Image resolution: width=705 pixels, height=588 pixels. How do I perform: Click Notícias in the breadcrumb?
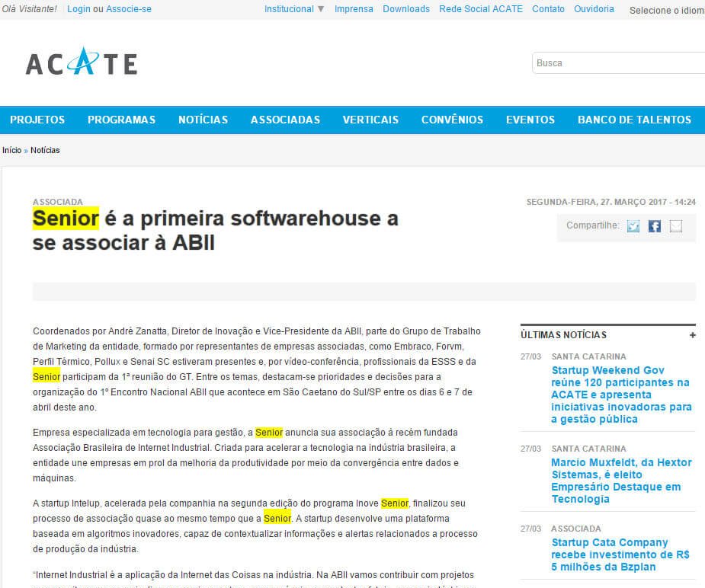pyautogui.click(x=45, y=151)
